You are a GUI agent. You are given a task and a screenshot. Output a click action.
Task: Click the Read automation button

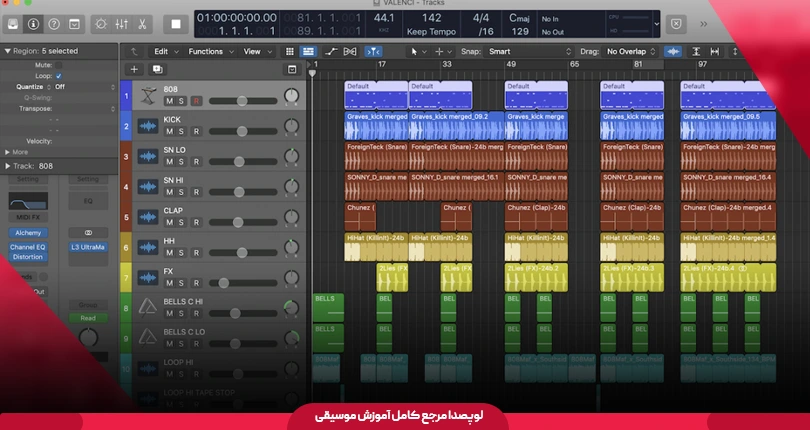88,318
